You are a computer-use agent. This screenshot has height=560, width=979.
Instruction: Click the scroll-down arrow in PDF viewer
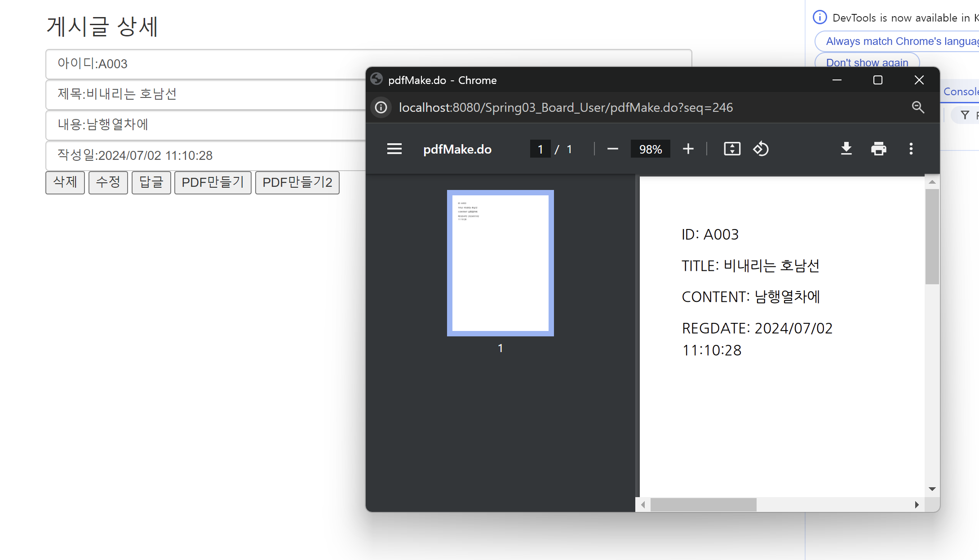click(932, 489)
